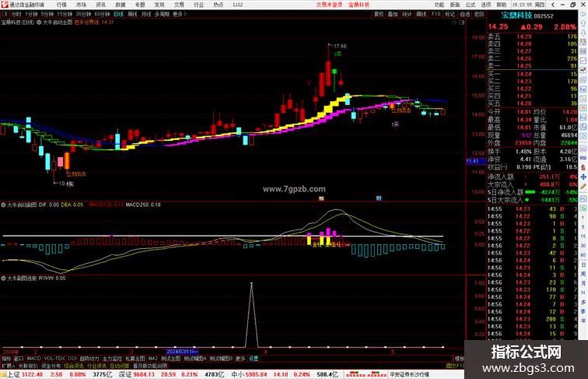Open the 公式 menu
The width and height of the screenshot is (588, 379).
pyautogui.click(x=470, y=4)
